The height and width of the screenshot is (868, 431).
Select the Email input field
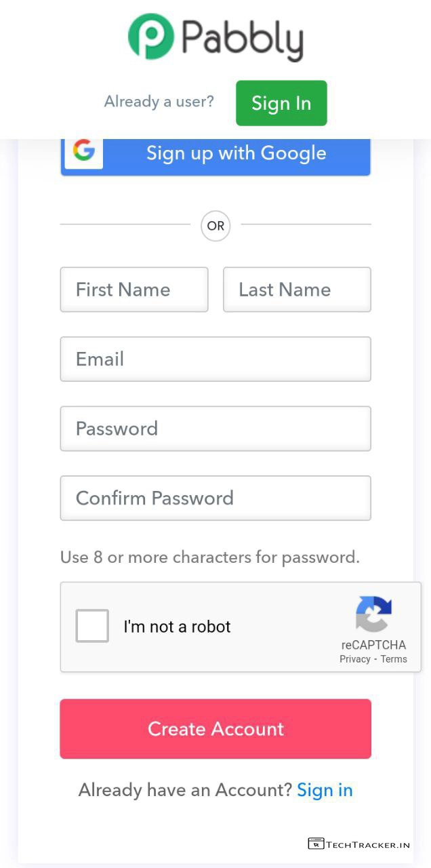(x=215, y=359)
